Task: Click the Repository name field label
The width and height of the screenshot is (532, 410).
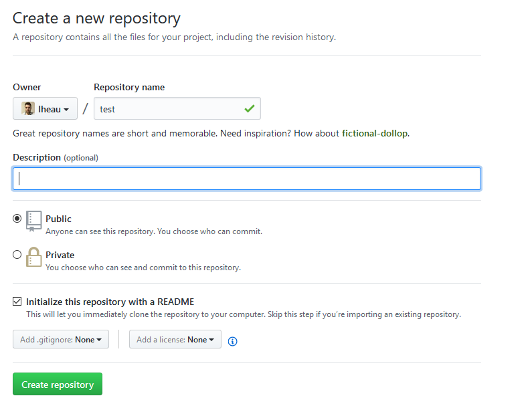Action: [x=129, y=88]
